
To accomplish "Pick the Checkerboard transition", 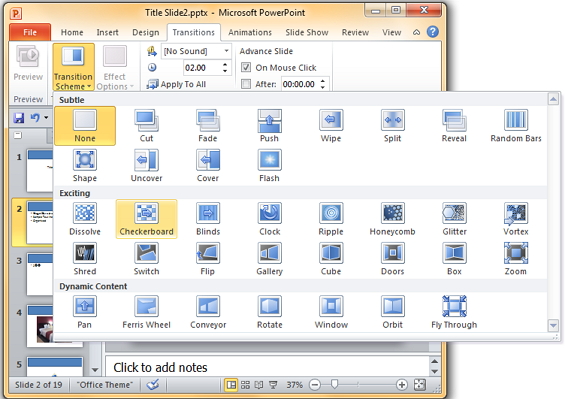I will coord(146,219).
